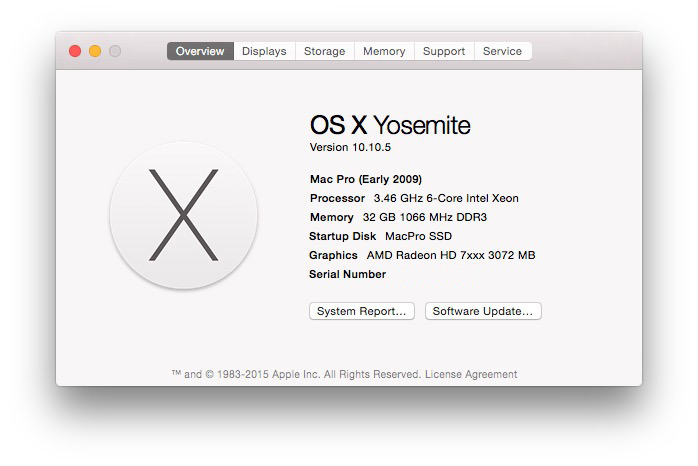698x466 pixels.
Task: Close the About This Mac window
Action: pos(75,51)
